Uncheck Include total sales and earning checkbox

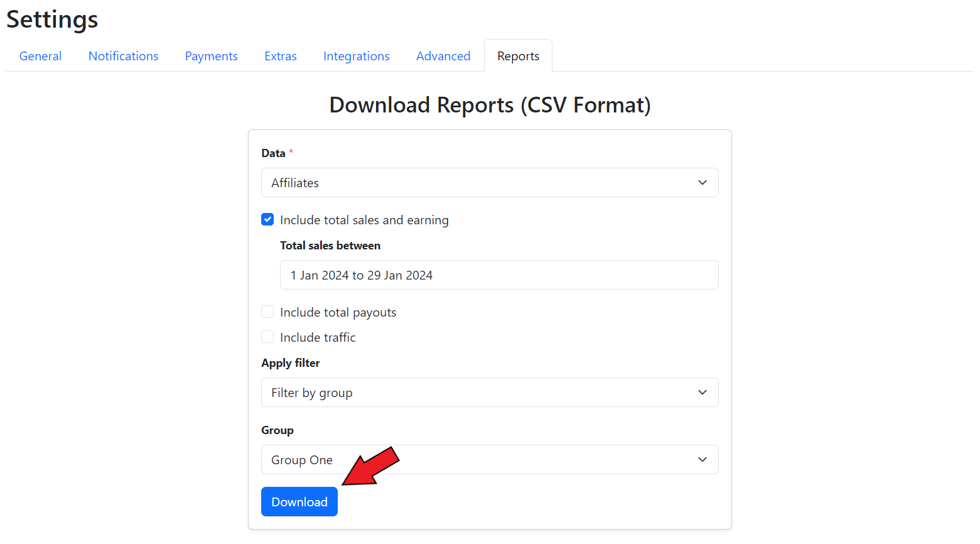point(267,220)
